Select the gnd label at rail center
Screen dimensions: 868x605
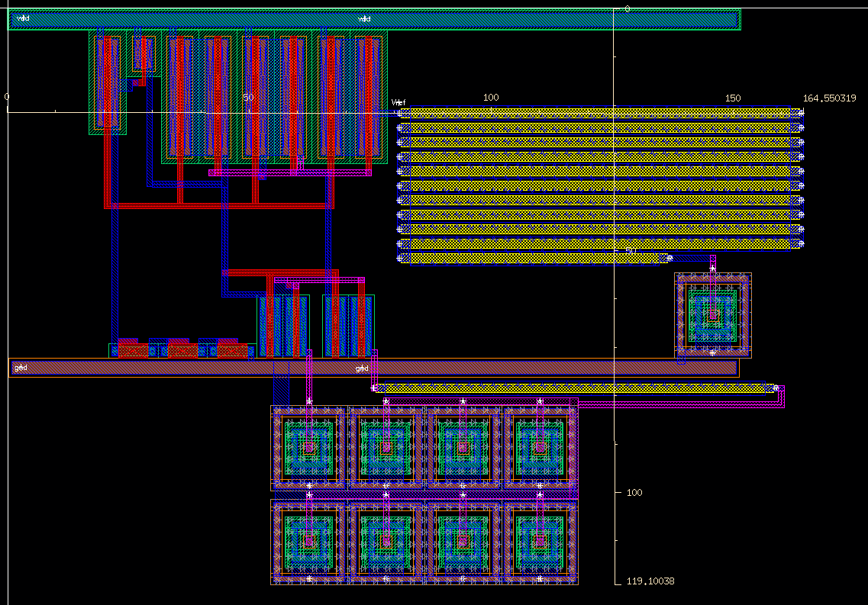362,368
